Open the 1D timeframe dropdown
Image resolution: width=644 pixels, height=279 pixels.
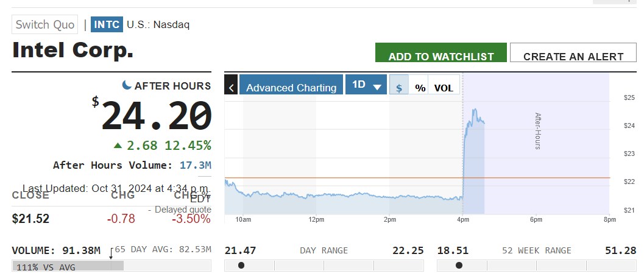click(x=366, y=85)
